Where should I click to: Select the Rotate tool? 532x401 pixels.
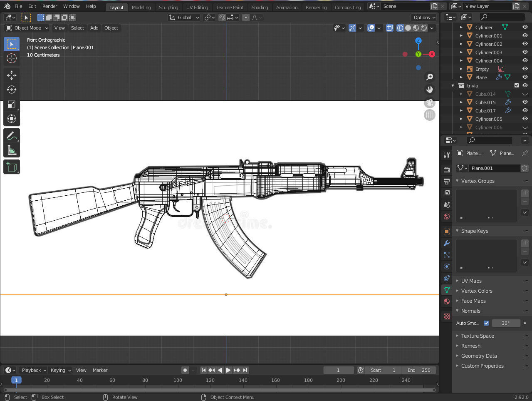[x=12, y=90]
